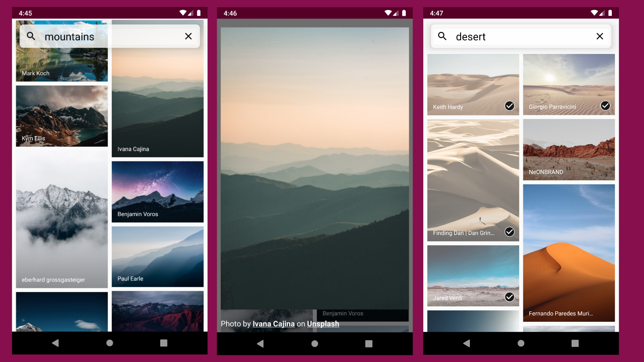Clear the 'mountains' search with X
644x362 pixels.
pos(189,36)
